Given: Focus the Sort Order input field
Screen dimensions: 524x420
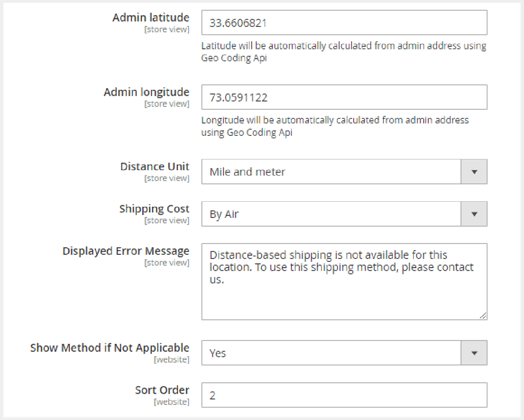Looking at the screenshot, I should tap(344, 395).
